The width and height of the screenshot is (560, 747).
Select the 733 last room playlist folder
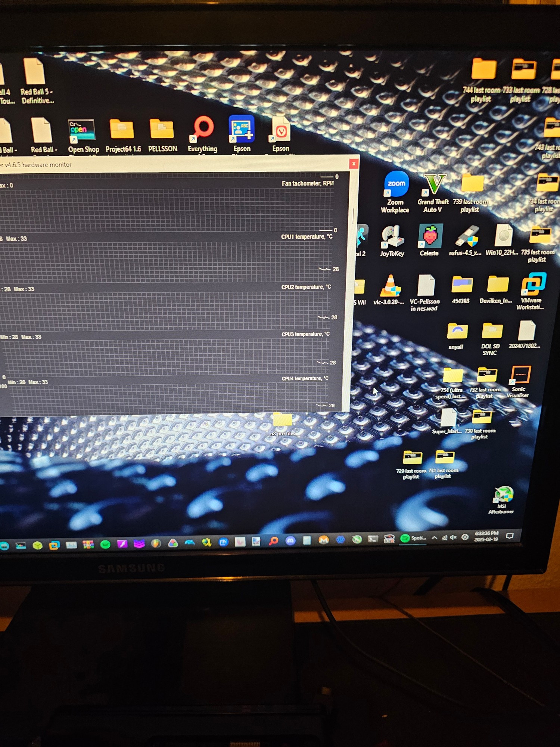click(522, 80)
